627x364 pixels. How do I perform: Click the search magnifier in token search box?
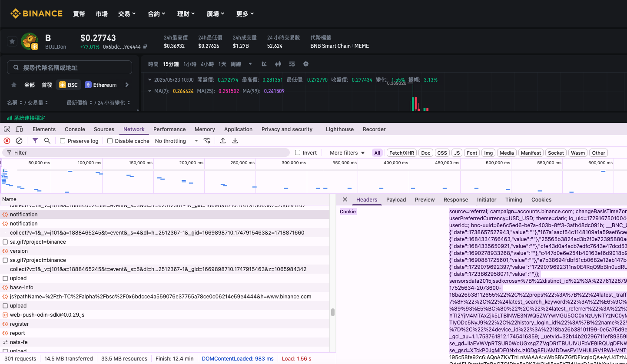[16, 68]
